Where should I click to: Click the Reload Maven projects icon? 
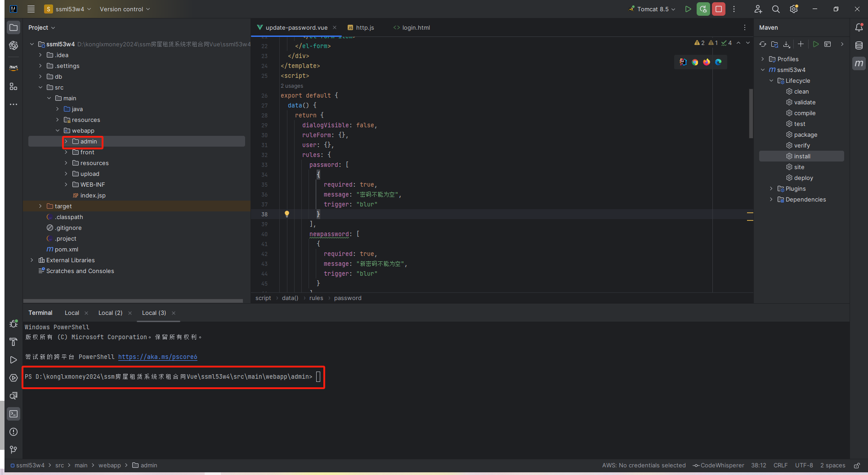[x=763, y=44]
